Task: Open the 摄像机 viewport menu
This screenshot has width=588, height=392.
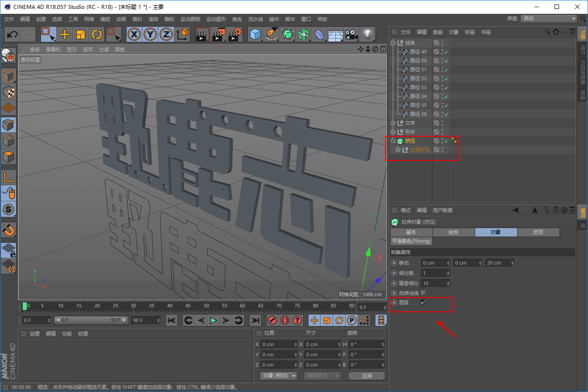Action: pyautogui.click(x=53, y=49)
